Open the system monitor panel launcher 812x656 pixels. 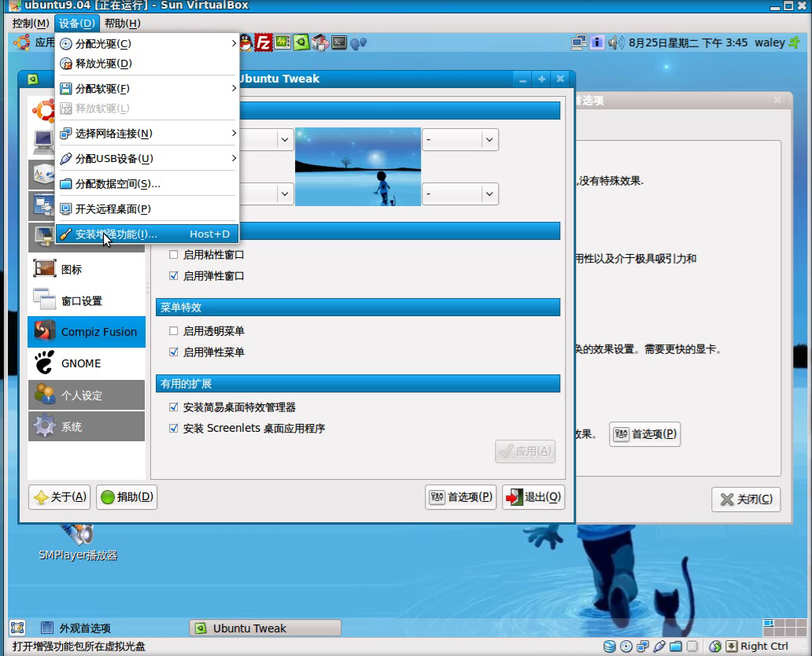(x=282, y=42)
